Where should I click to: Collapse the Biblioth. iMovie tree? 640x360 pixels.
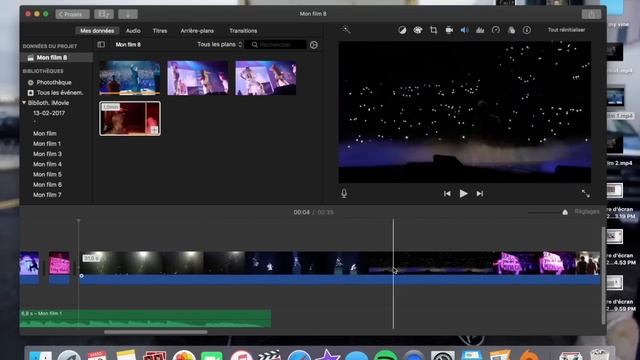[x=24, y=103]
